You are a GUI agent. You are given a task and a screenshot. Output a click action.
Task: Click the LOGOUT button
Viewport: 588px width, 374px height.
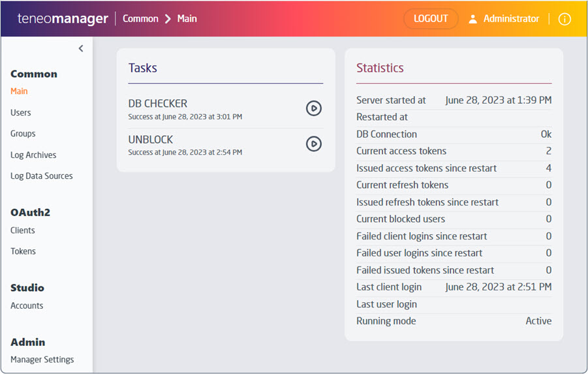click(431, 19)
